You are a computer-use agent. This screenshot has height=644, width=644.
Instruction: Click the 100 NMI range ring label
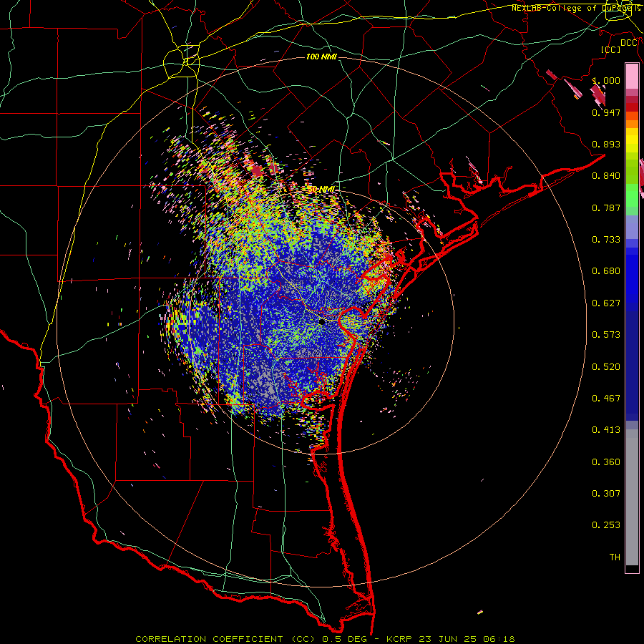tap(321, 57)
